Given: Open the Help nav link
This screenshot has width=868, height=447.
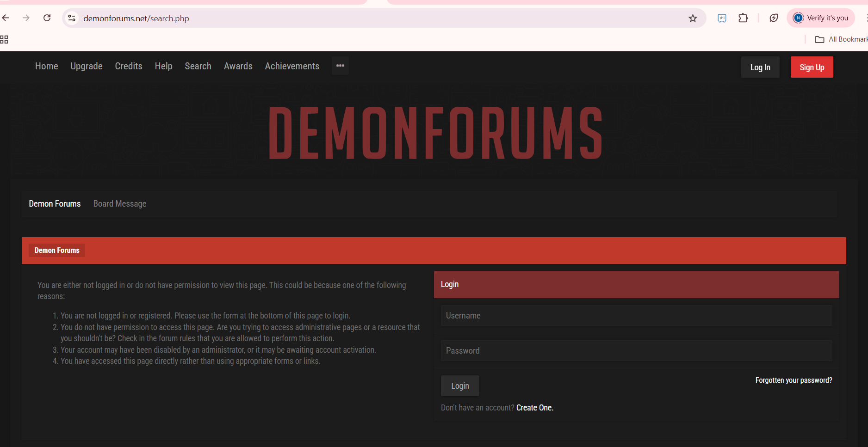Looking at the screenshot, I should point(164,66).
